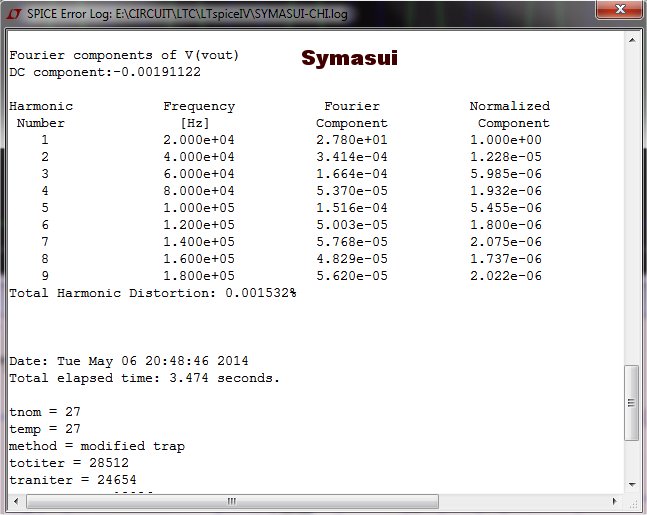Click frequency value 1.000e+05

(198, 208)
